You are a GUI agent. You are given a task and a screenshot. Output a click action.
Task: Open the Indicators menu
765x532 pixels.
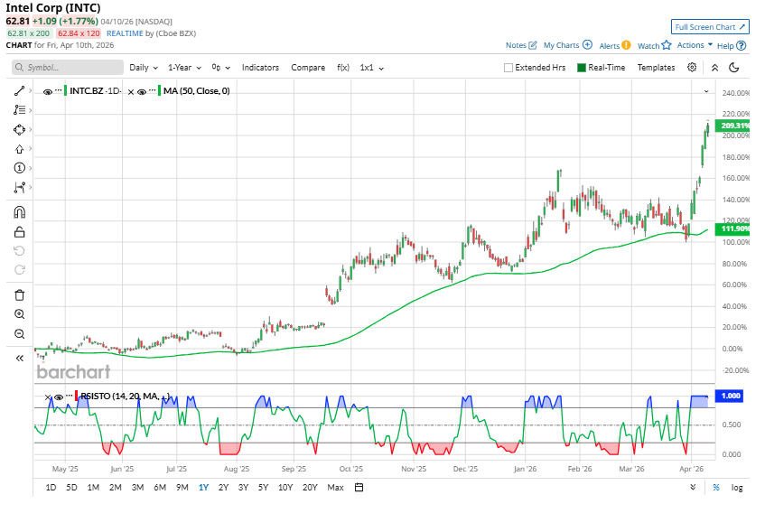coord(260,68)
